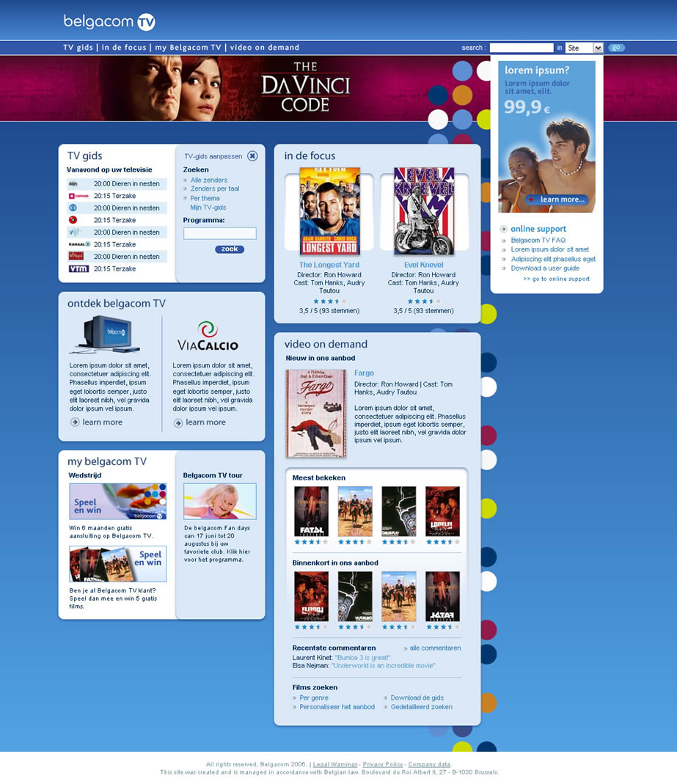This screenshot has height=784, width=677.
Task: Close the TV-gids aanpassen panel
Action: [x=252, y=156]
